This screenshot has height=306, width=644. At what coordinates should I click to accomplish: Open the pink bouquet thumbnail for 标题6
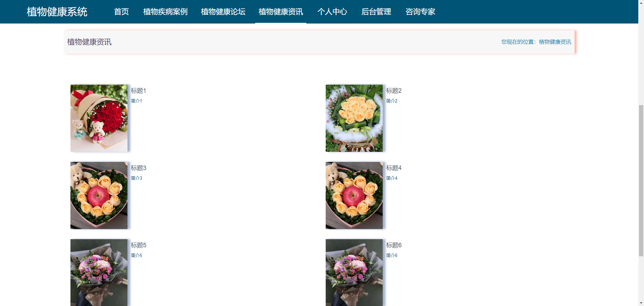(x=354, y=272)
